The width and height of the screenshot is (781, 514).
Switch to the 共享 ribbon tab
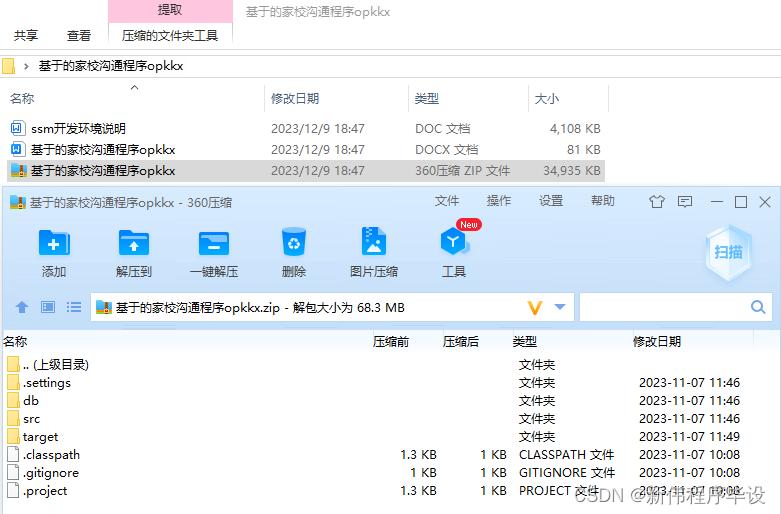26,35
